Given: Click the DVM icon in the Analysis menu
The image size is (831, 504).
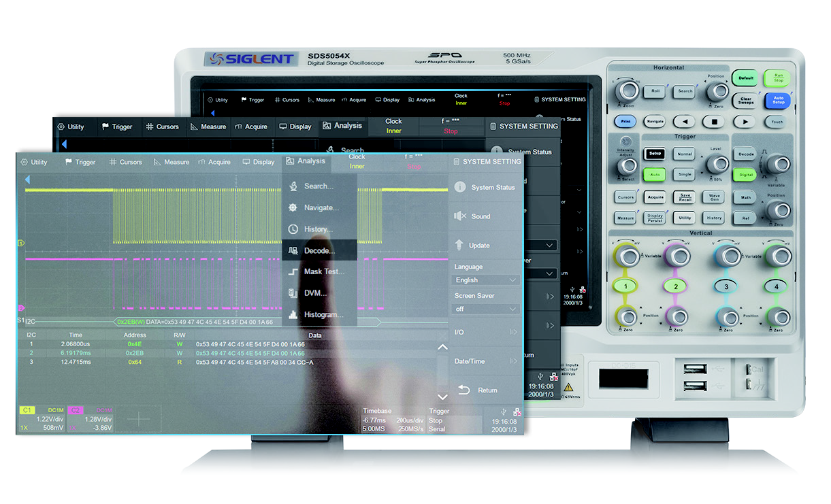Looking at the screenshot, I should (293, 293).
